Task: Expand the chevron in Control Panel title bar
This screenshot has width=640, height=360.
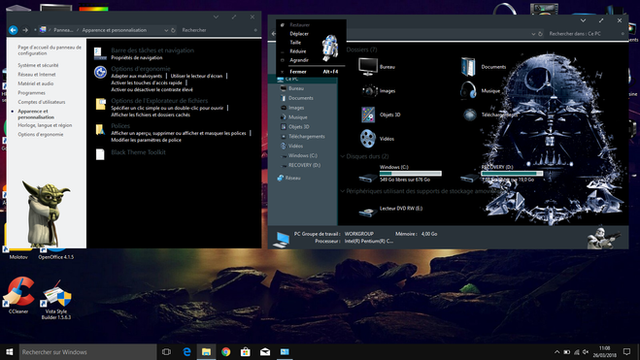Action: click(216, 17)
